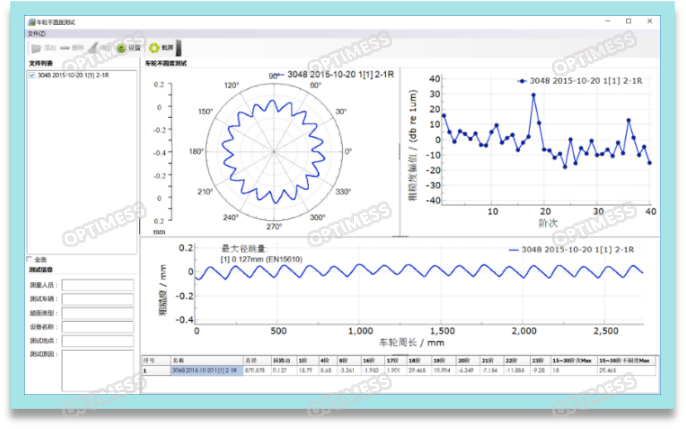This screenshot has width=686, height=429.
Task: Uncheck the 3048 2015-10-20 file checkbox
Action: tap(32, 75)
